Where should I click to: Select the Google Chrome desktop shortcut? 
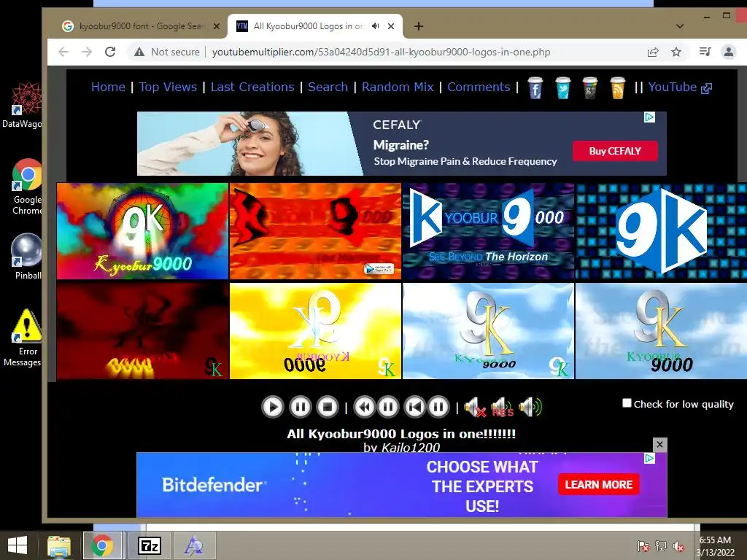point(27,186)
